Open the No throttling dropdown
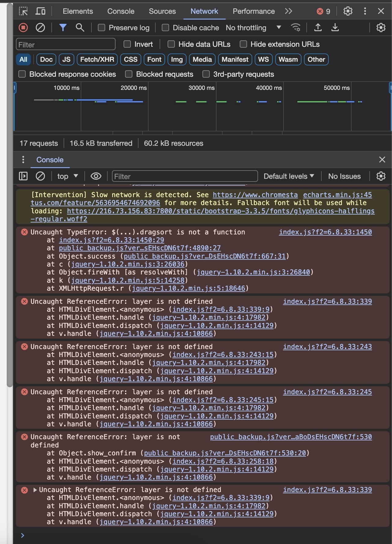Image resolution: width=392 pixels, height=544 pixels. click(x=253, y=28)
